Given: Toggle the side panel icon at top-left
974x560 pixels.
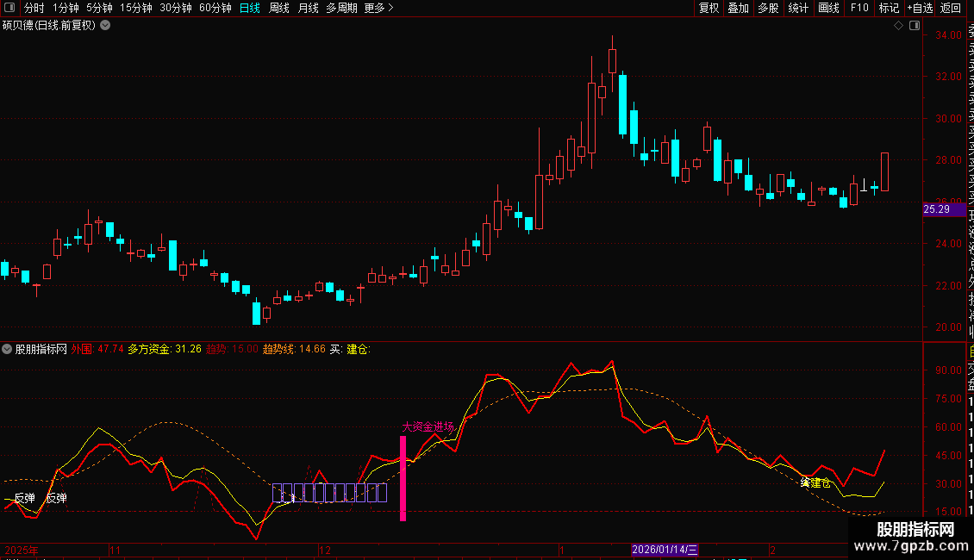Looking at the screenshot, I should coord(9,8).
